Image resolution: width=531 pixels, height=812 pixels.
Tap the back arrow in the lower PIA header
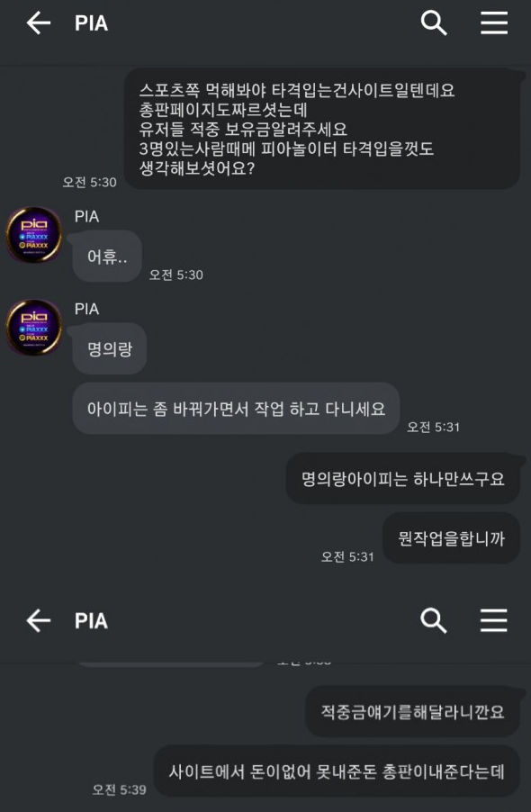pos(39,620)
